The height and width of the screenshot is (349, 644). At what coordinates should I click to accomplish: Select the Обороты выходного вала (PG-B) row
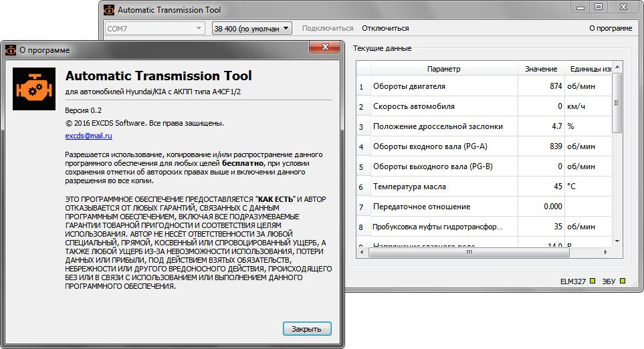point(484,166)
